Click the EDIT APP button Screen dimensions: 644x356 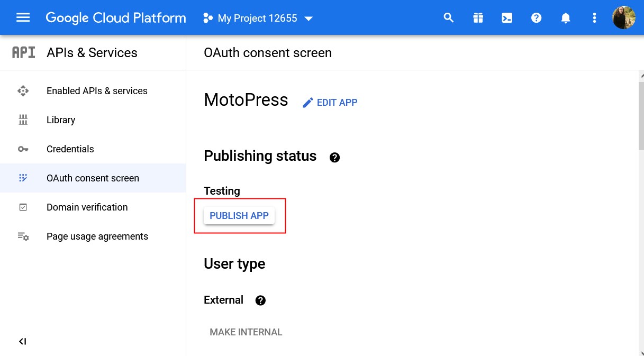click(x=330, y=103)
